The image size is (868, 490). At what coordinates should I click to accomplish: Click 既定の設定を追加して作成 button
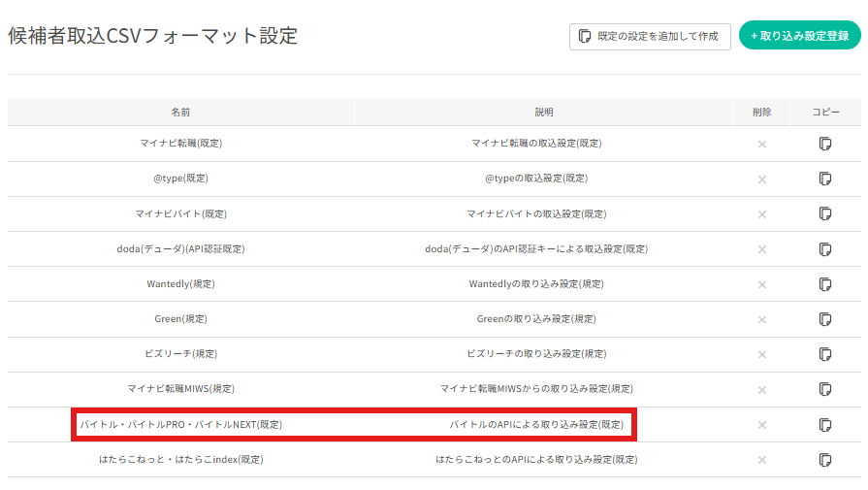tap(650, 36)
